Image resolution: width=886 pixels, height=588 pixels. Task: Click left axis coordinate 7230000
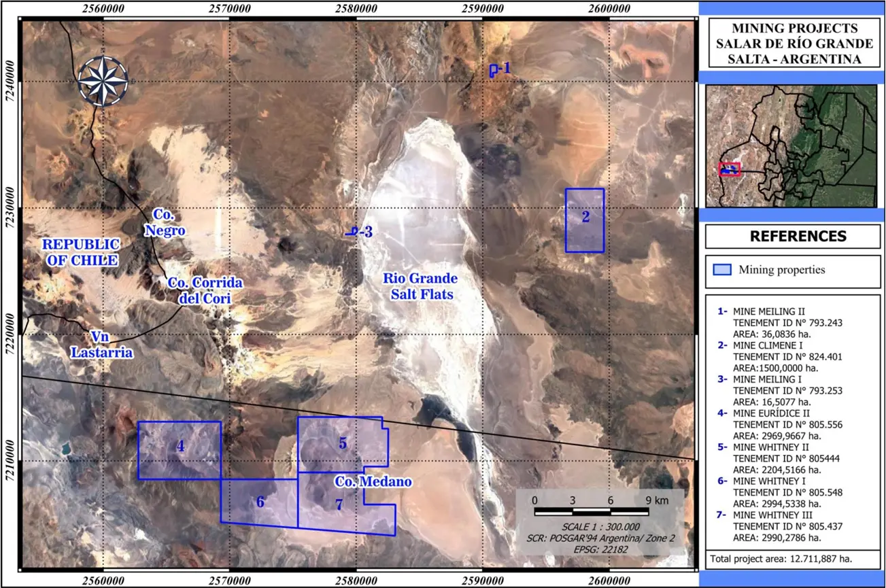point(9,208)
